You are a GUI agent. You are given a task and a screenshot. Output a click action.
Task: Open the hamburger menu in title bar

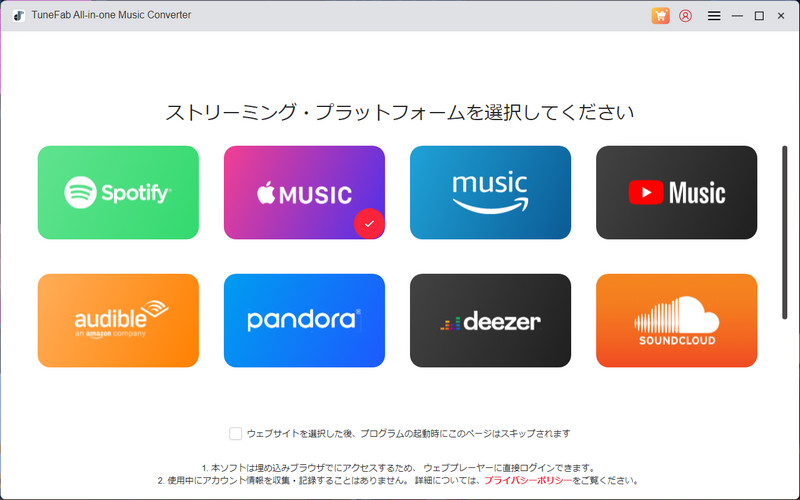click(714, 16)
